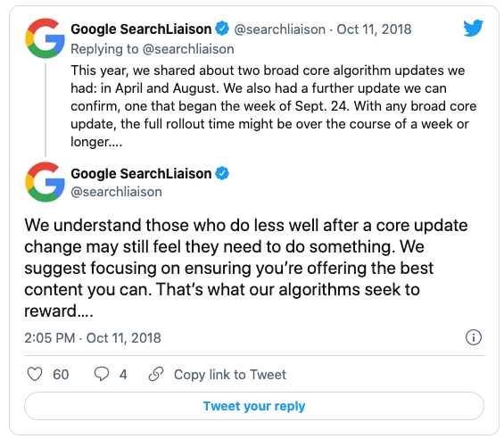Click the Tweet your reply button
504x439 pixels.
tap(254, 406)
